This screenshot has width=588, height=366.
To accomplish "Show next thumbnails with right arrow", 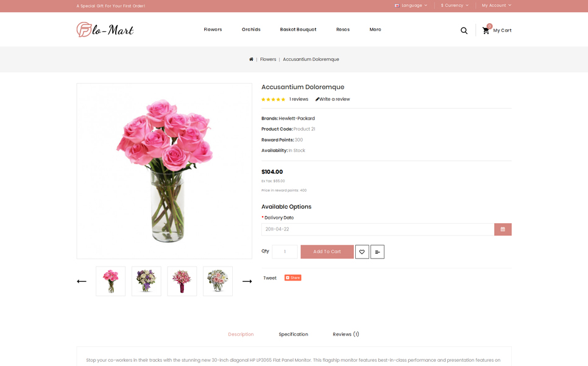I will pos(247,281).
